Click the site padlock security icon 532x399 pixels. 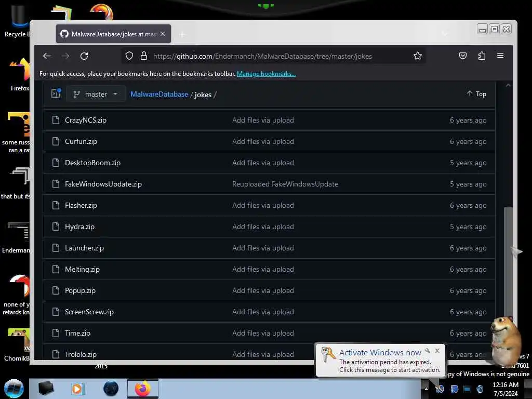(144, 56)
